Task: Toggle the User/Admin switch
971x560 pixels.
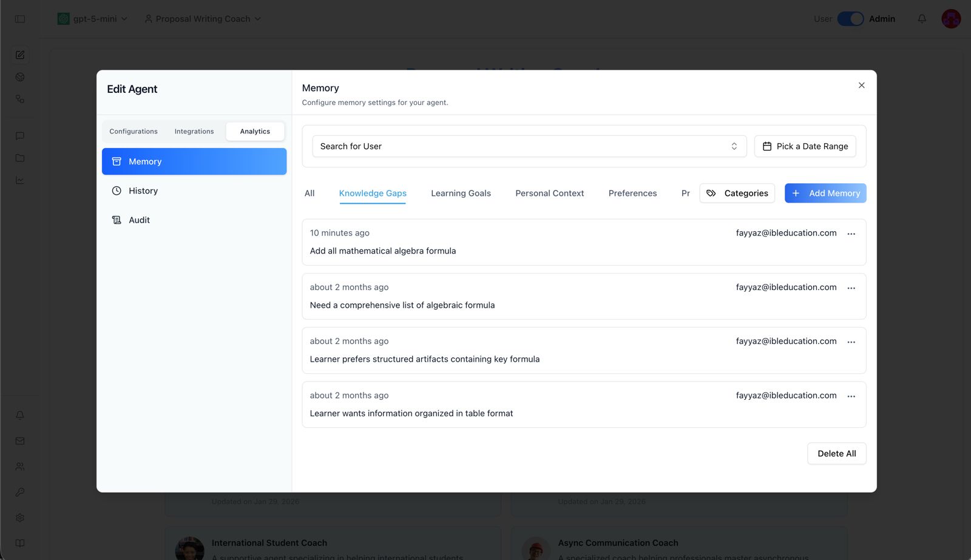Action: coord(850,19)
